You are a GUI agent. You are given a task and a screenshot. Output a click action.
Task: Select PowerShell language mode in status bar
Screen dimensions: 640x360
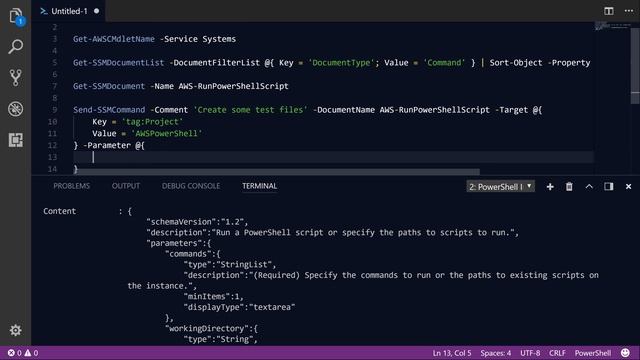pyautogui.click(x=593, y=353)
